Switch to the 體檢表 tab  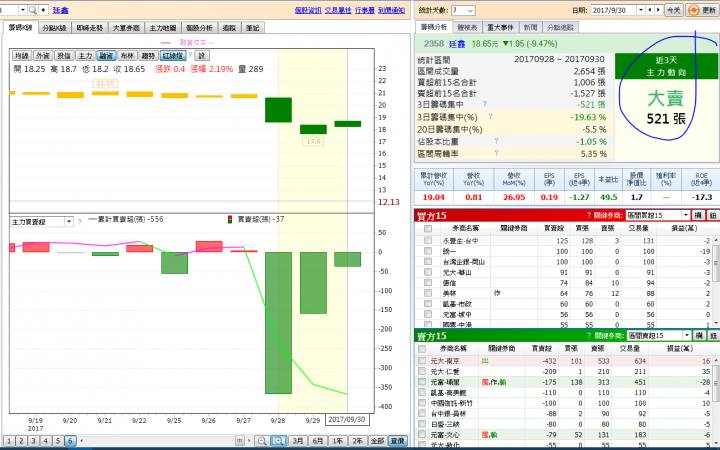(x=467, y=28)
